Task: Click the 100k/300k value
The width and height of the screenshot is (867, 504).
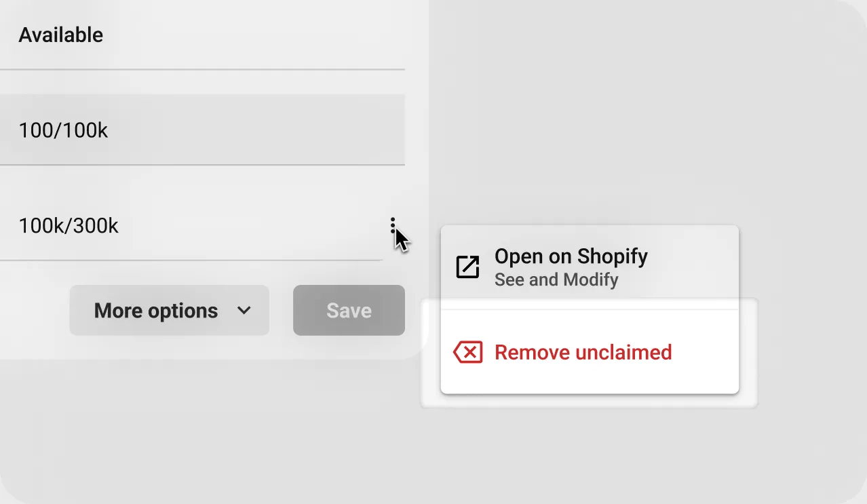Action: click(x=69, y=225)
